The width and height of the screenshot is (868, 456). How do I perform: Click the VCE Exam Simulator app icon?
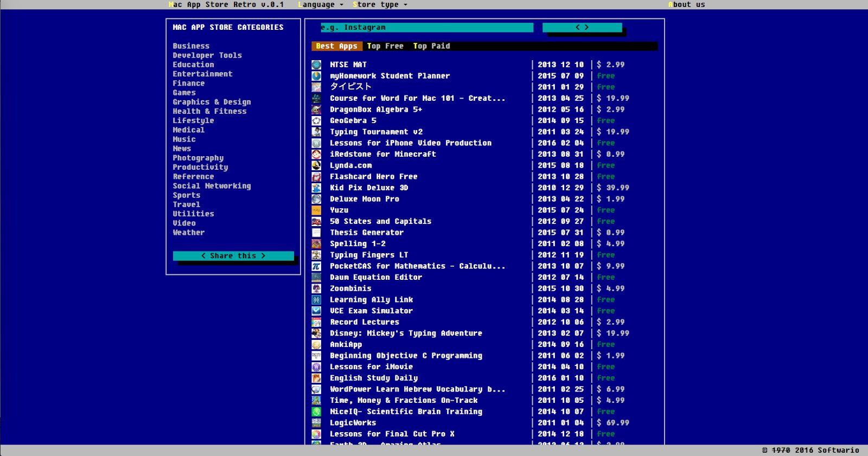point(316,311)
